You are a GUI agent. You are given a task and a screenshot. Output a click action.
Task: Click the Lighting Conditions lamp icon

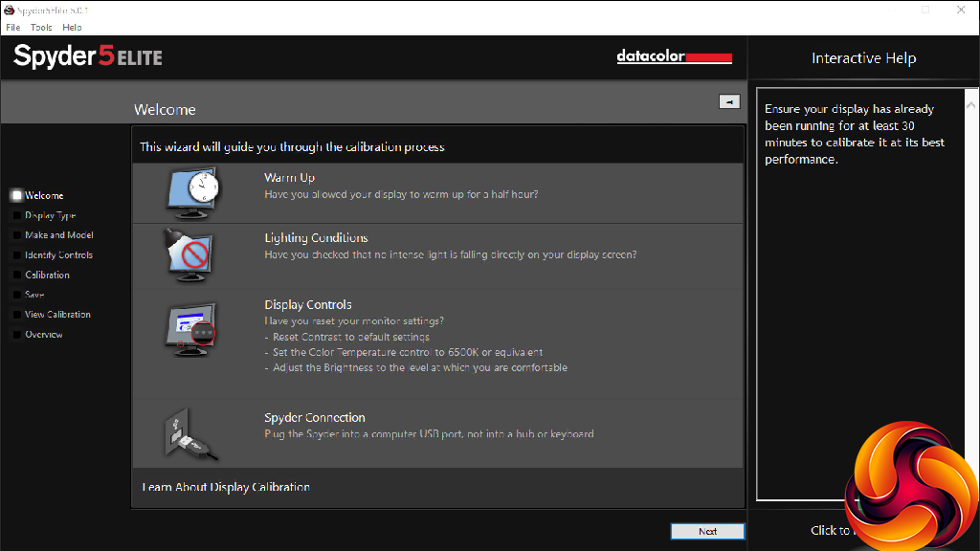[189, 254]
